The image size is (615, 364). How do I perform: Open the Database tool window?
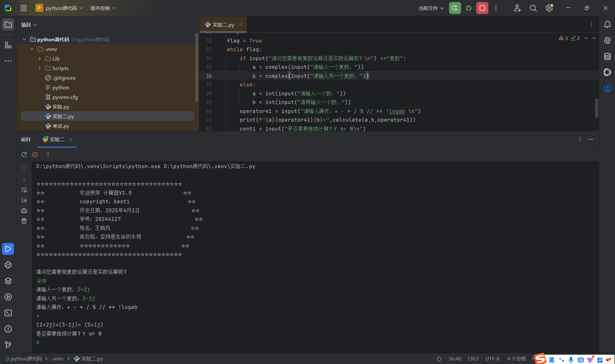click(x=607, y=57)
